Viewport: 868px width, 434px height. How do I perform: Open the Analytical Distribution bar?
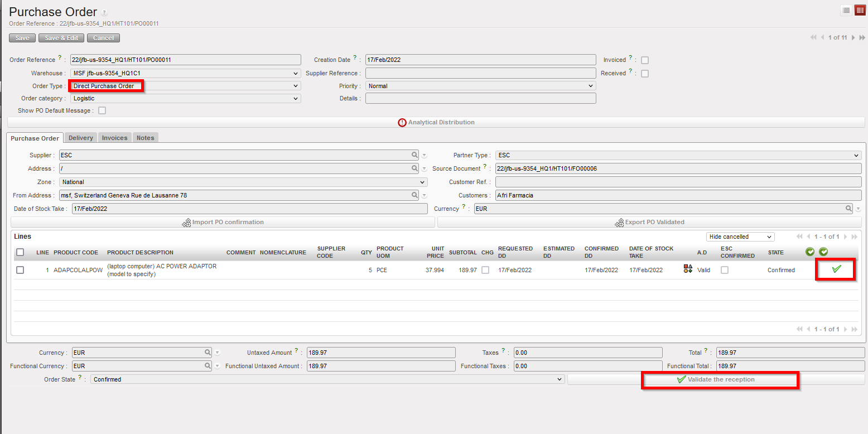coord(436,122)
